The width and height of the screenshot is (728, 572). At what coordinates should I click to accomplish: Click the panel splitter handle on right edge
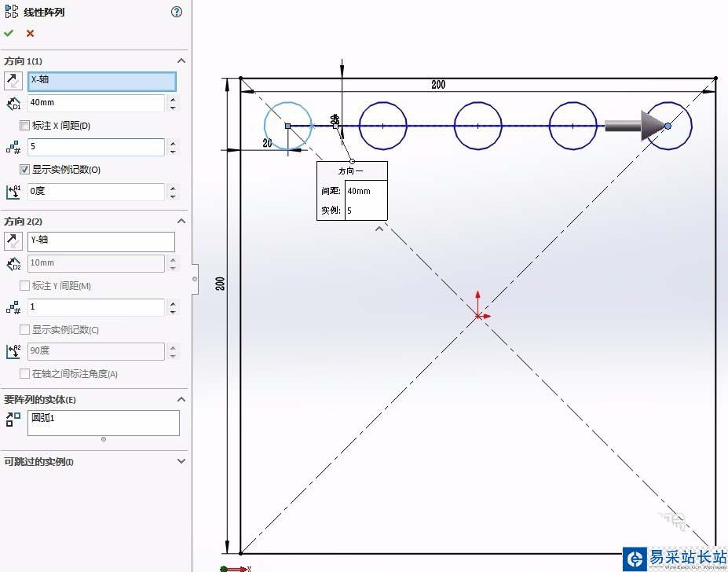[195, 279]
